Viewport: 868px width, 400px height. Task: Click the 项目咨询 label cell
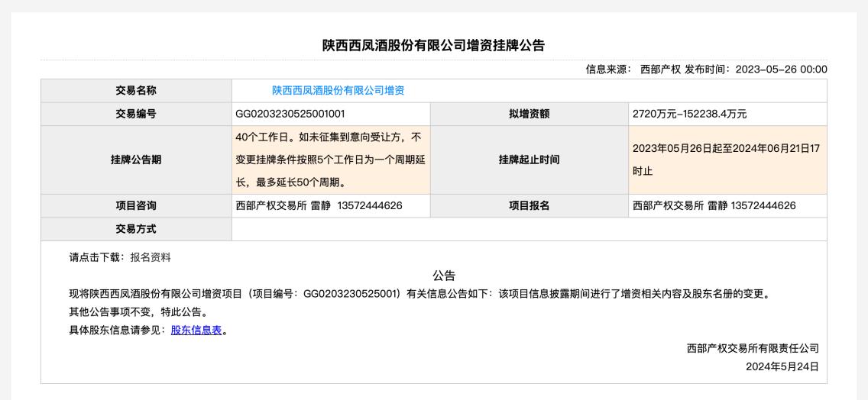point(136,206)
